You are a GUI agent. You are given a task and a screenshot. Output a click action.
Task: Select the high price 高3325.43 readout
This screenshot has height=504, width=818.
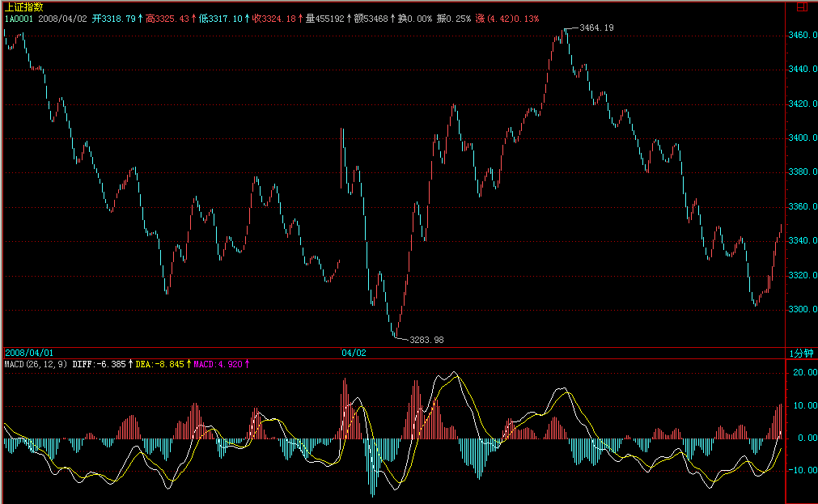(x=168, y=18)
